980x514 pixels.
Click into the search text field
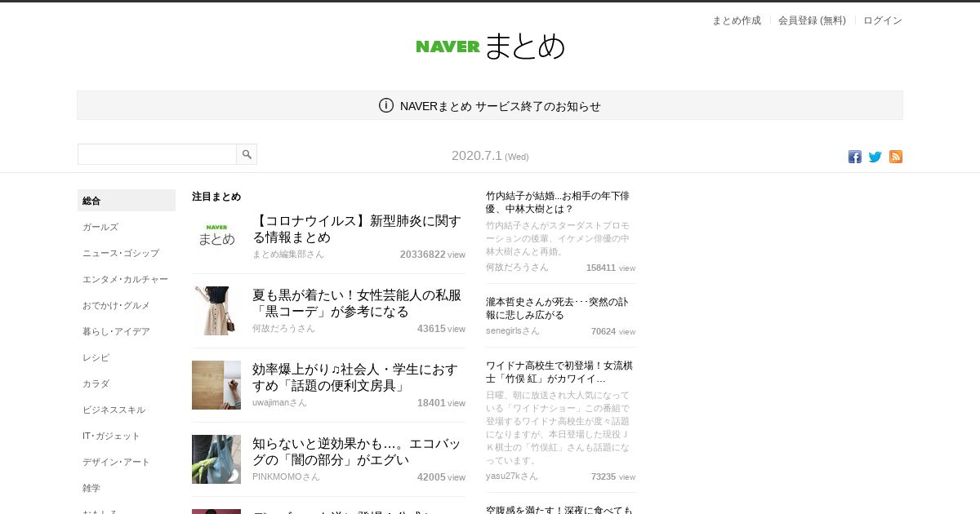click(x=157, y=154)
